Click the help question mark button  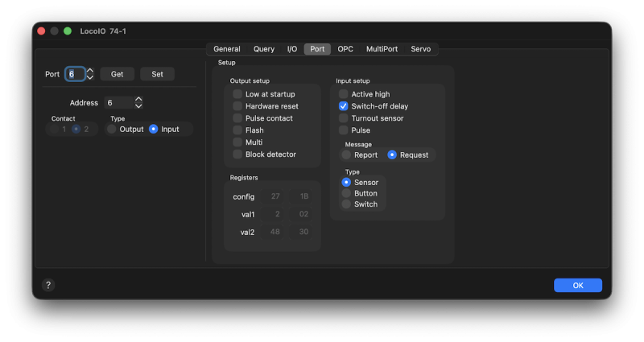tap(47, 285)
